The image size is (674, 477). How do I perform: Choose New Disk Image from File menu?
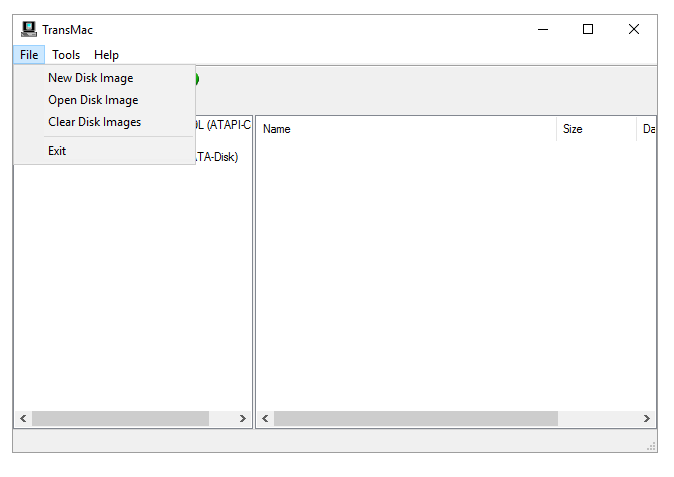[104, 78]
